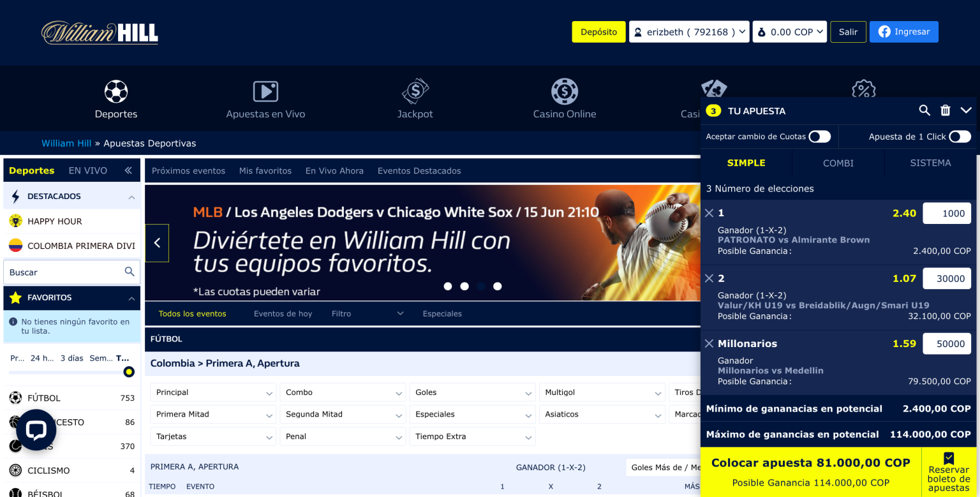Open the Jackpot money icon
This screenshot has height=497, width=980.
(x=415, y=91)
